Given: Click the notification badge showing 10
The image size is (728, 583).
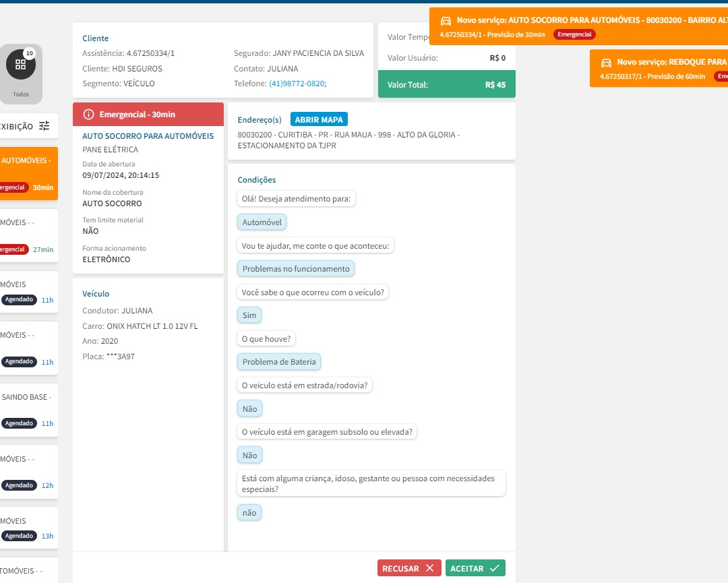Looking at the screenshot, I should (x=29, y=53).
